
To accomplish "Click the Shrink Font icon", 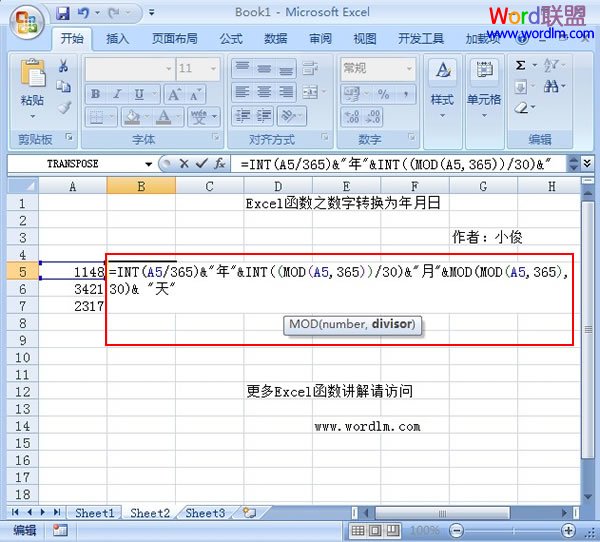I will click(x=195, y=94).
